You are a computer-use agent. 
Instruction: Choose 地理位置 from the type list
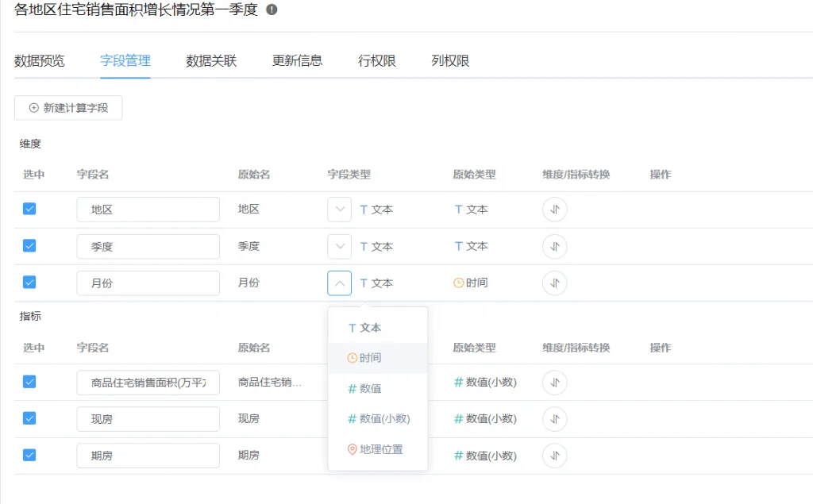point(377,449)
